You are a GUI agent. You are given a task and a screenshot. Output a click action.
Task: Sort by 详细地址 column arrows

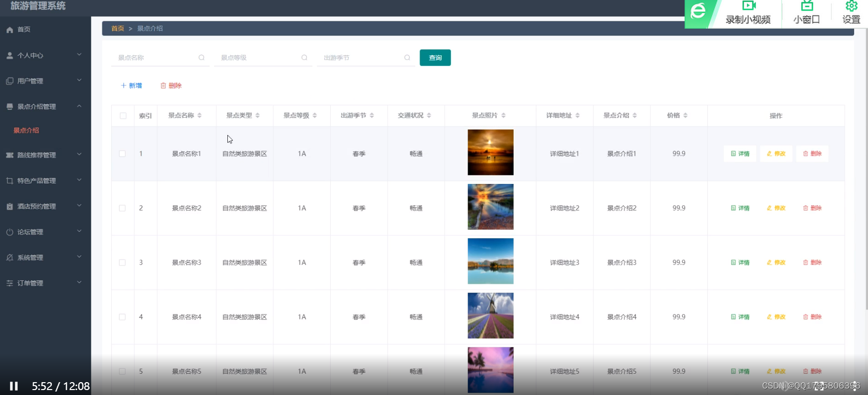[577, 116]
